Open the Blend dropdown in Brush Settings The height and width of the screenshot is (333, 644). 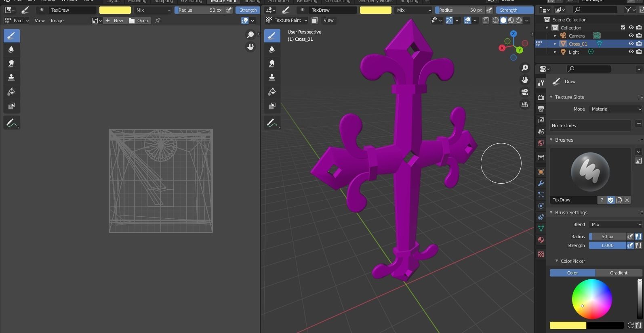coord(615,224)
